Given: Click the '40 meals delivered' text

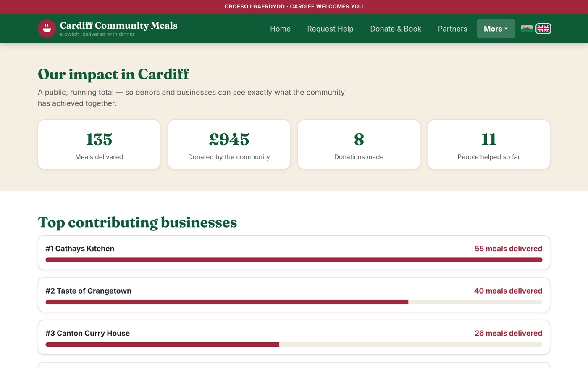Looking at the screenshot, I should tap(508, 291).
